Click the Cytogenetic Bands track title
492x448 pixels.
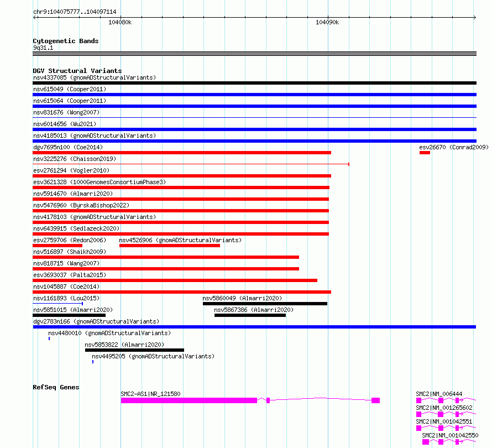coord(66,41)
